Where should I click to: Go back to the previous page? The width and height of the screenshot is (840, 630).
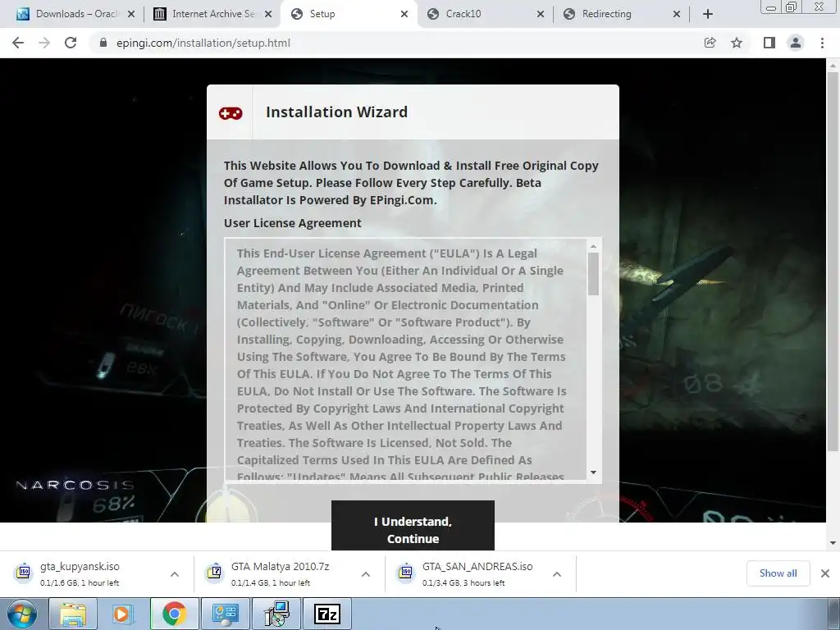pos(18,43)
